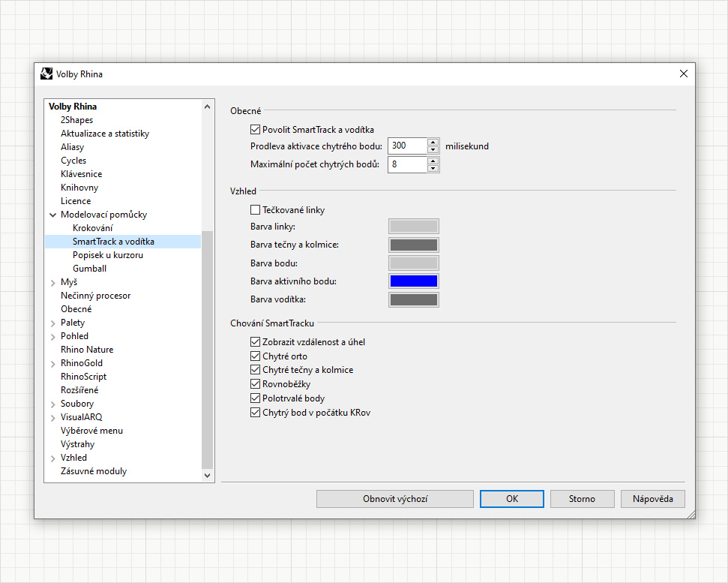Toggle Povolit SmartTrack a vodítka checkbox
Viewport: 728px width, 583px height.
pos(255,130)
